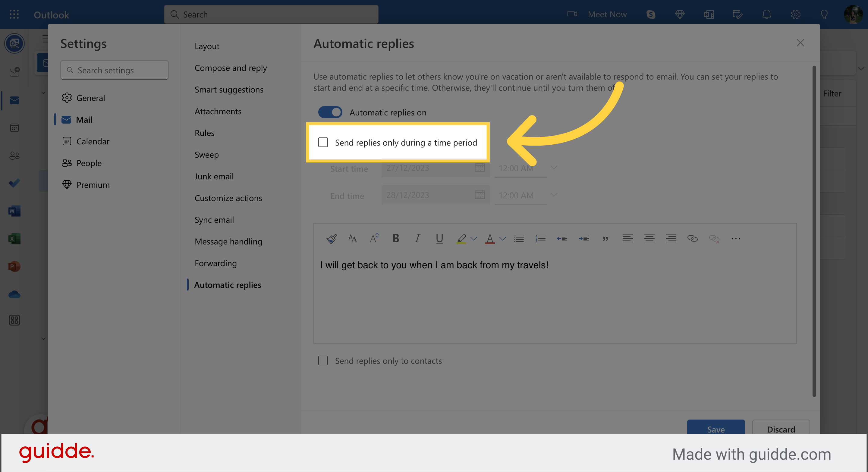Open the start time dropdown

point(554,168)
